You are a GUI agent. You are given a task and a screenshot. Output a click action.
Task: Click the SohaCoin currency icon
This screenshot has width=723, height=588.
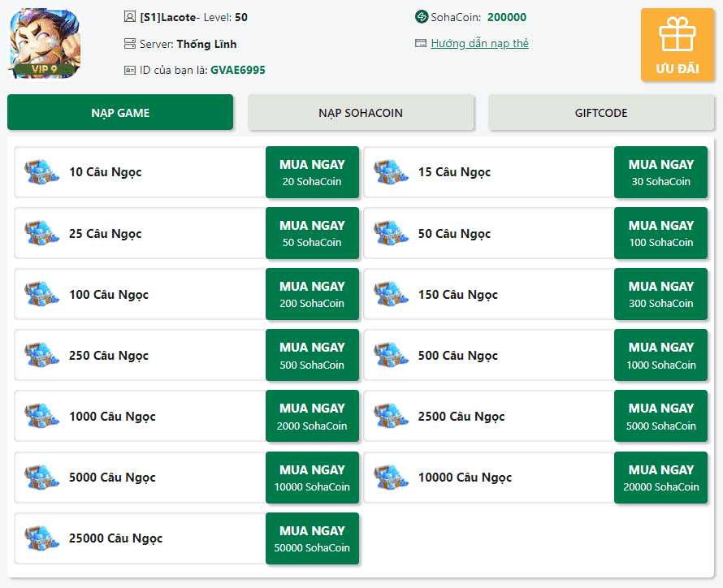[x=422, y=17]
